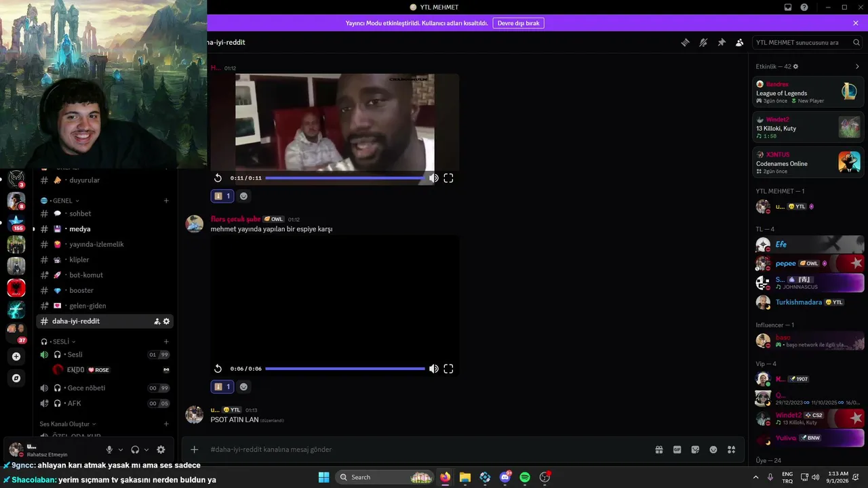Open the Threads icon in channel header

click(x=685, y=42)
